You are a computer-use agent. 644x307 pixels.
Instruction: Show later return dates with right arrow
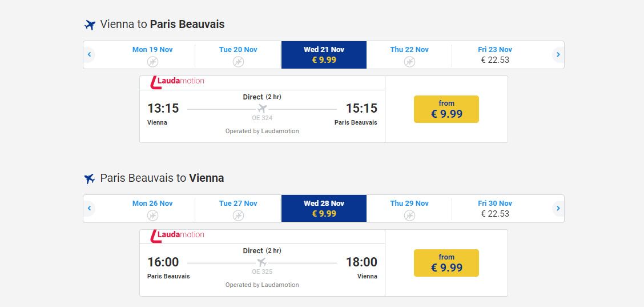pos(558,209)
